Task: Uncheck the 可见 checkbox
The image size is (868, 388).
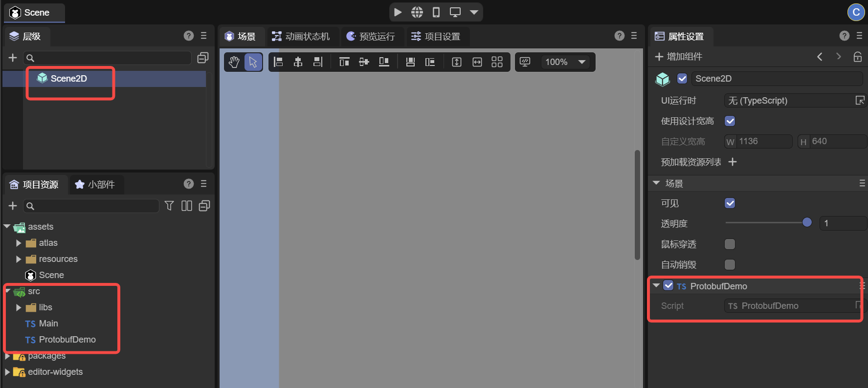Action: (730, 203)
